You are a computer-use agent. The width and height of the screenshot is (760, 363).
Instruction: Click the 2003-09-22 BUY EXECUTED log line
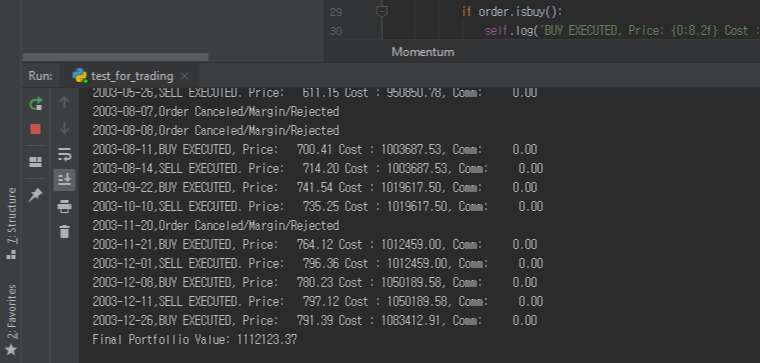pyautogui.click(x=315, y=188)
